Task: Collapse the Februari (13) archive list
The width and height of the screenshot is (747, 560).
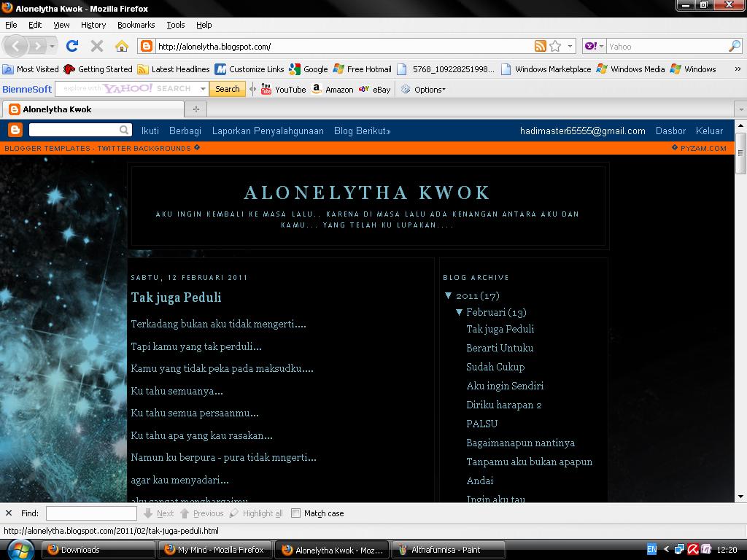Action: (459, 312)
